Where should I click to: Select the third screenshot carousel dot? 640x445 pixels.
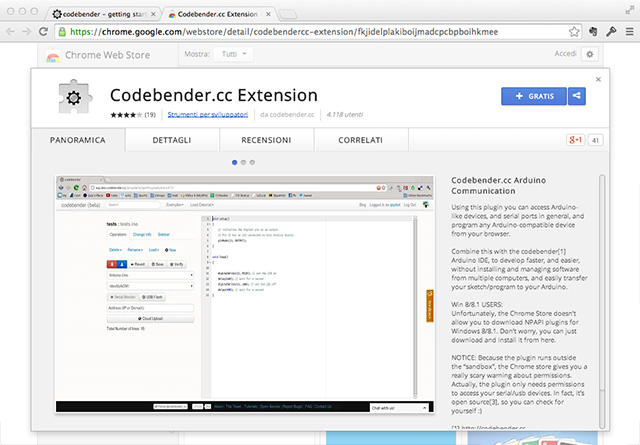[x=252, y=162]
